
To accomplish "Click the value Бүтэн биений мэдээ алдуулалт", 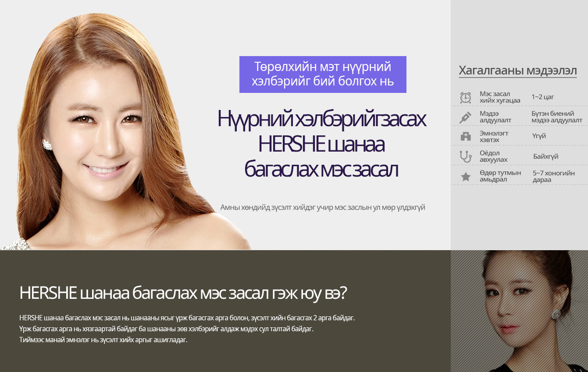I will click(x=557, y=117).
